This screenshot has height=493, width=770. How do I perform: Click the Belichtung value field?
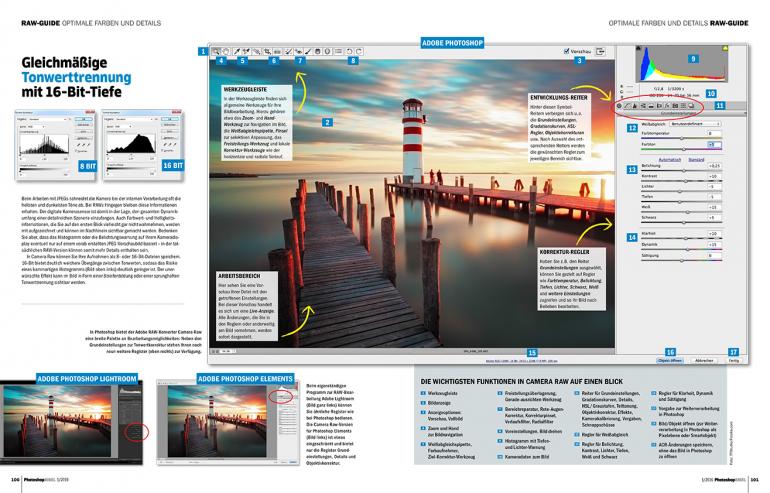tap(715, 166)
